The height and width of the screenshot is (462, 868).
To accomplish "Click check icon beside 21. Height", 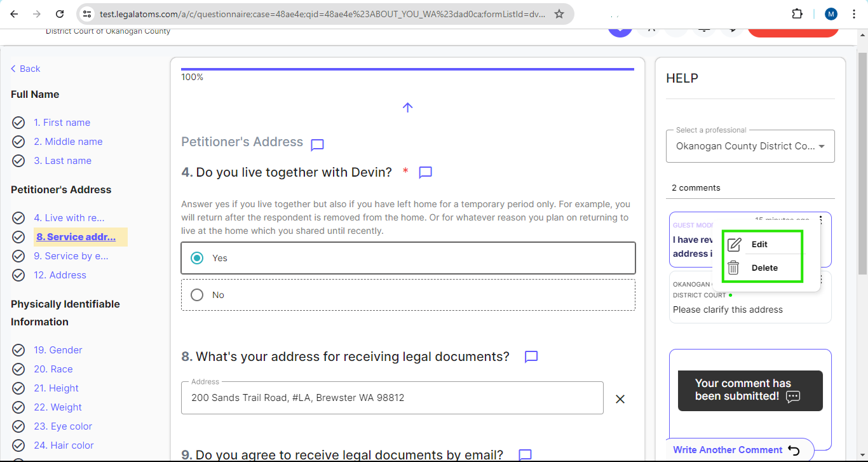I will point(18,388).
